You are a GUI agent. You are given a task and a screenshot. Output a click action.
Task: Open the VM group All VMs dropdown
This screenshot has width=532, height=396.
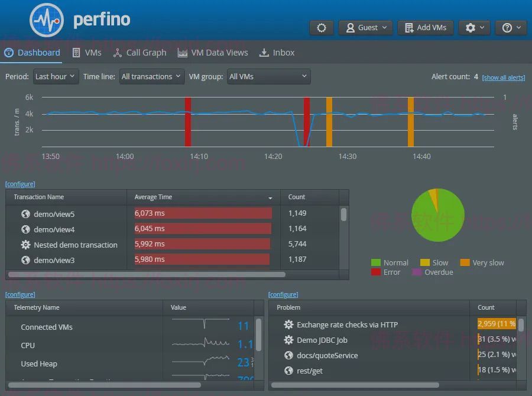pos(269,76)
